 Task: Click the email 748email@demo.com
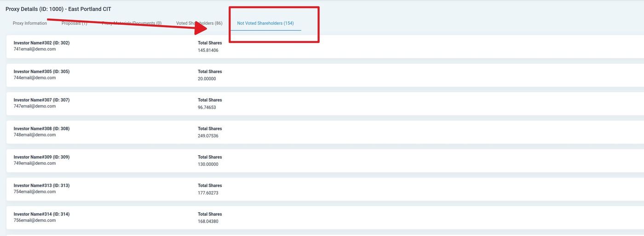[x=34, y=135]
